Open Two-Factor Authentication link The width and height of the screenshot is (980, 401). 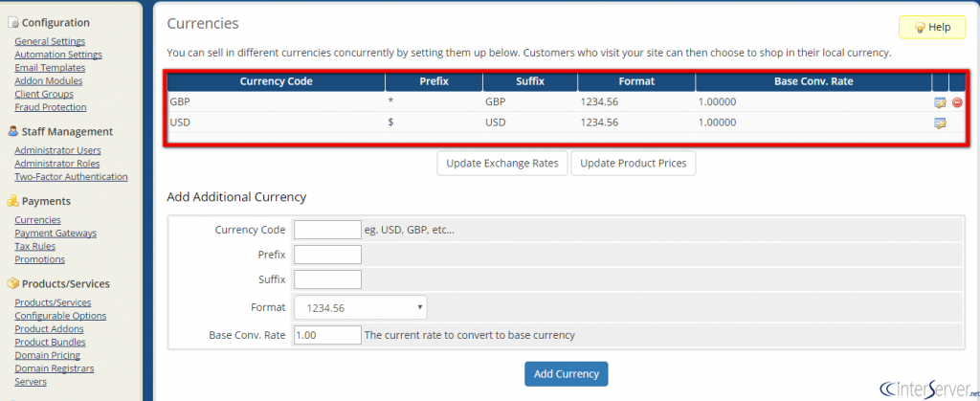tap(71, 176)
